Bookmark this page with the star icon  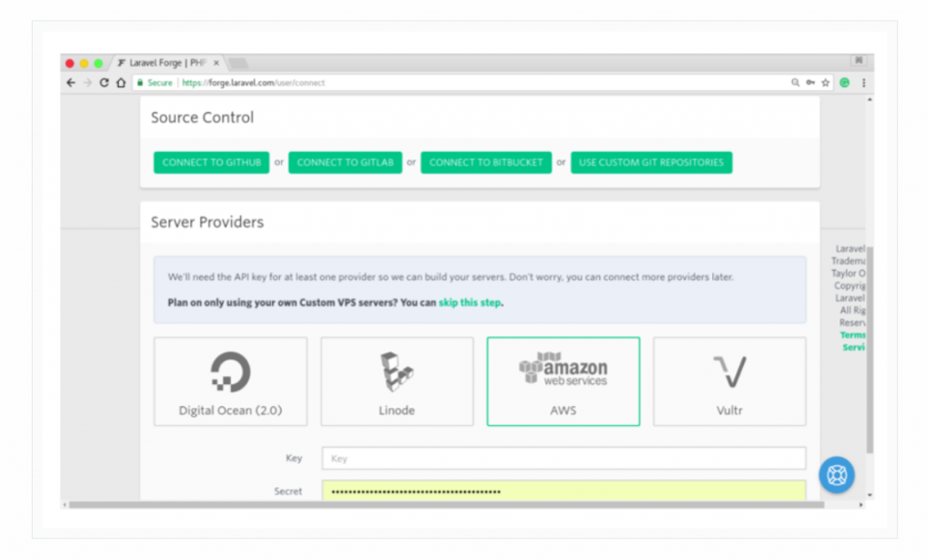(x=826, y=82)
